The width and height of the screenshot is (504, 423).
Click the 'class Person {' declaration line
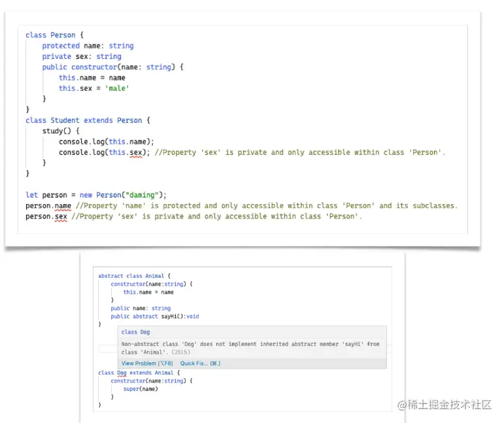click(55, 35)
